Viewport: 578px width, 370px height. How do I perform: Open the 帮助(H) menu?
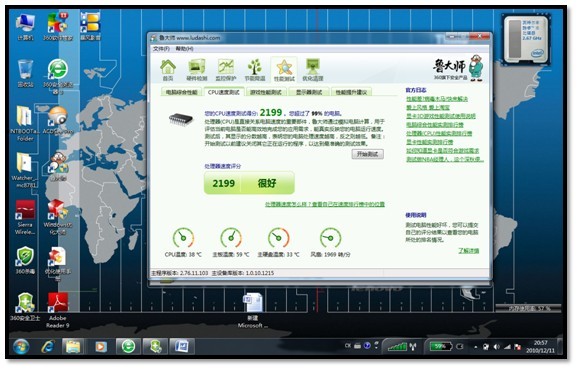pos(184,49)
